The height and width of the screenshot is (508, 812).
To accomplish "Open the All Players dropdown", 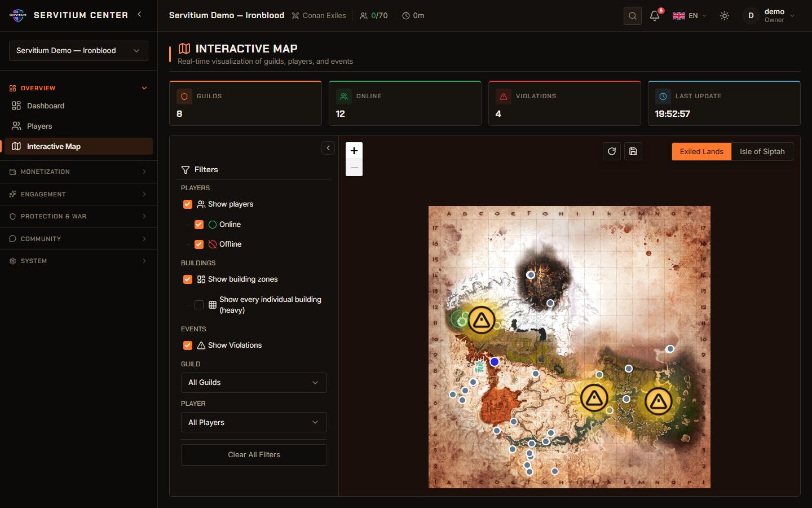I will [x=254, y=423].
